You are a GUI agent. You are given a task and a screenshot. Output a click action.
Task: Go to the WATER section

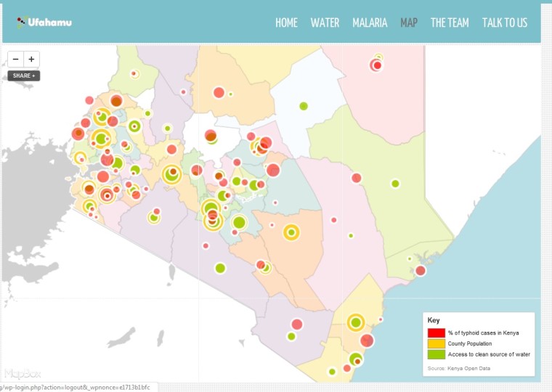[x=325, y=23]
